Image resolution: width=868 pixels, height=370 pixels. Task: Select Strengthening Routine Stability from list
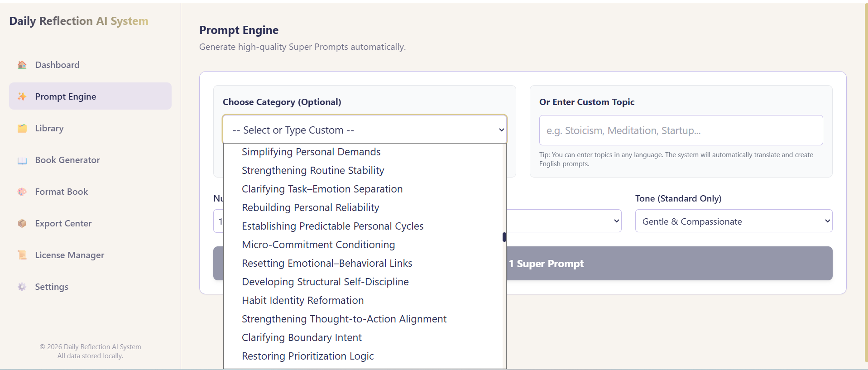click(x=313, y=170)
